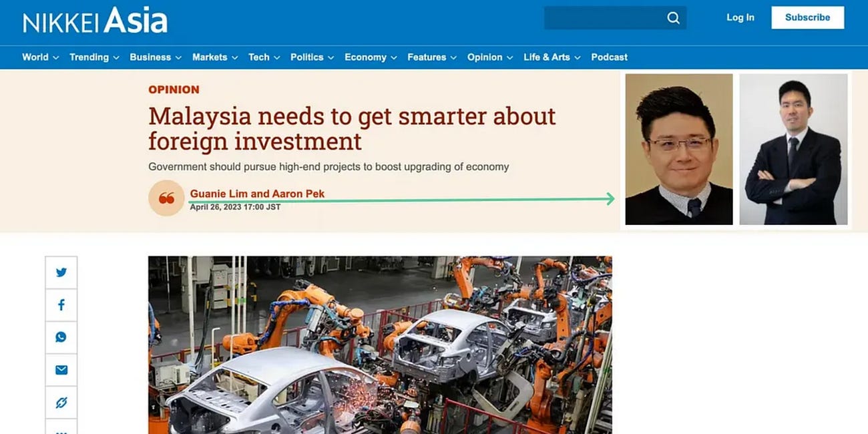Viewport: 868px width, 434px height.
Task: Click the OPINION category label
Action: tap(174, 89)
